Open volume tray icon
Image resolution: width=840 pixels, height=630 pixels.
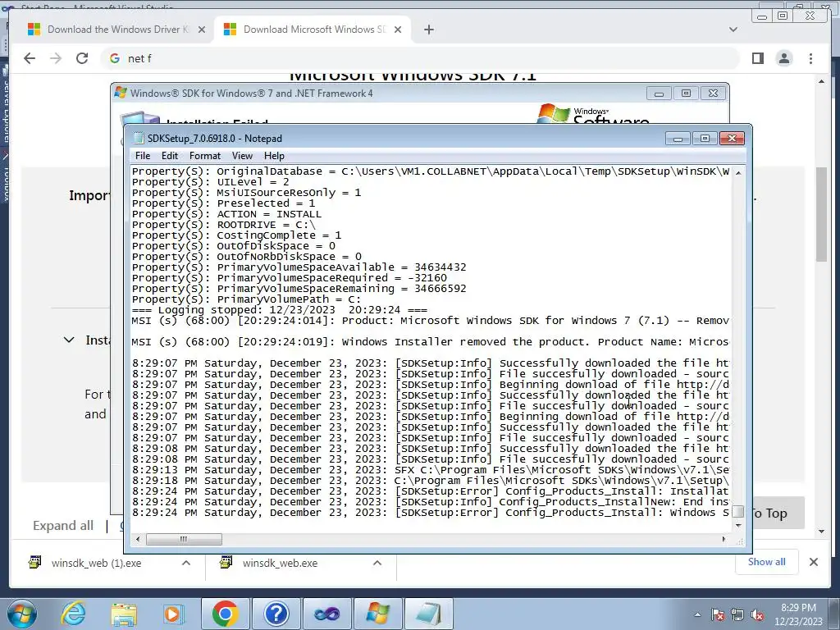[757, 615]
